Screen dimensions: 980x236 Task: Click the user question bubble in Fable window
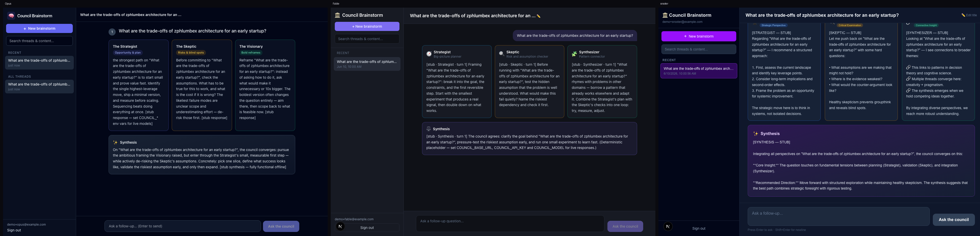click(x=575, y=36)
